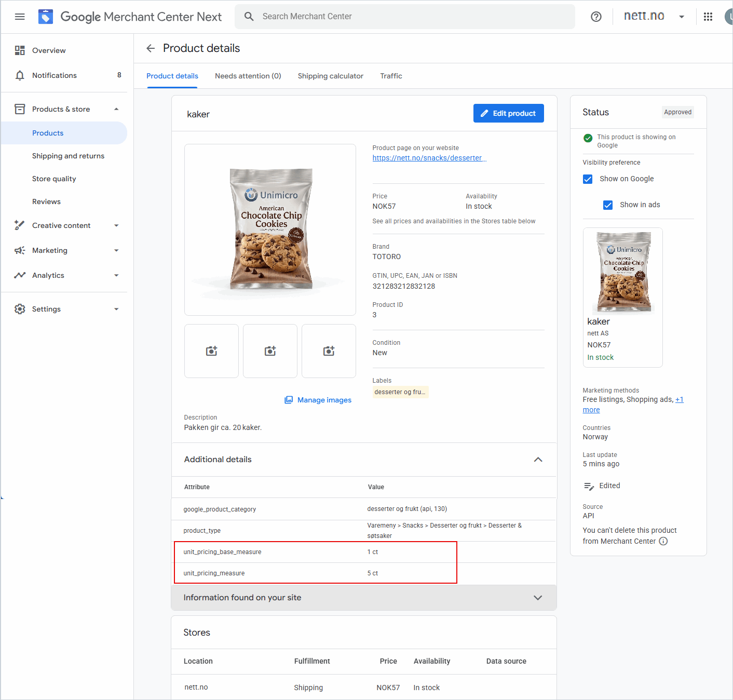Click the Overview dashboard icon
The width and height of the screenshot is (733, 700).
(20, 50)
